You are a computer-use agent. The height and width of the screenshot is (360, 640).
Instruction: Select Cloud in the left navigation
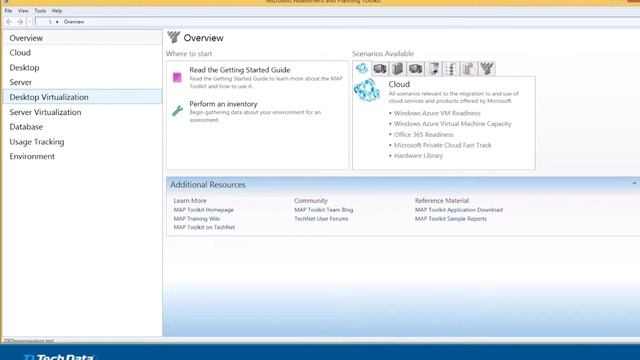pyautogui.click(x=82, y=53)
